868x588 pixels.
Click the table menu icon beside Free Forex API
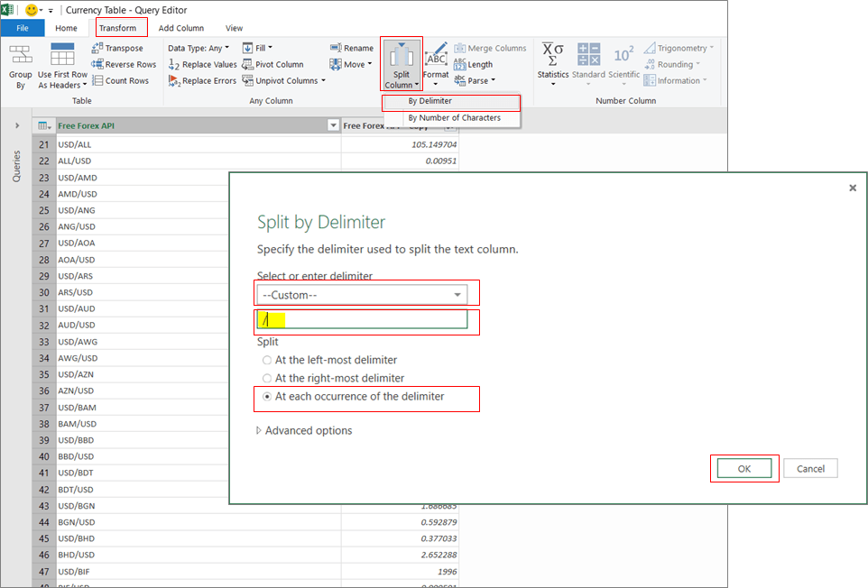pos(44,125)
